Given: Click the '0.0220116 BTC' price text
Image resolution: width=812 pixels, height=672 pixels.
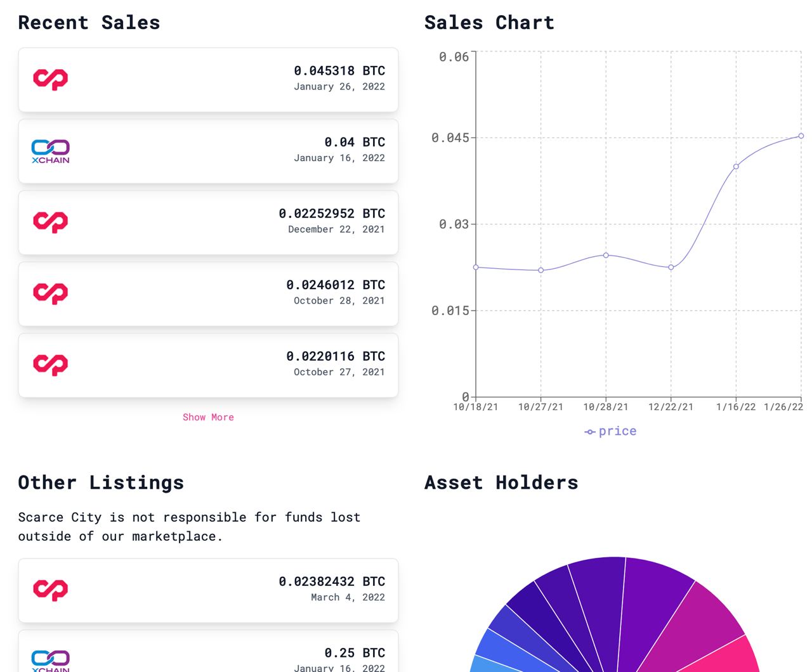Looking at the screenshot, I should tap(336, 357).
